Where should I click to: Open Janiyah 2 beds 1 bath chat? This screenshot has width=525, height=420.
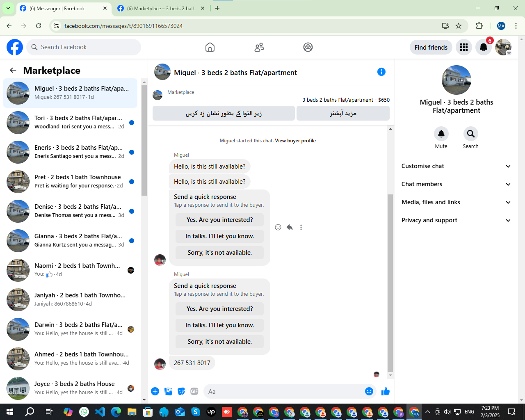tap(70, 300)
